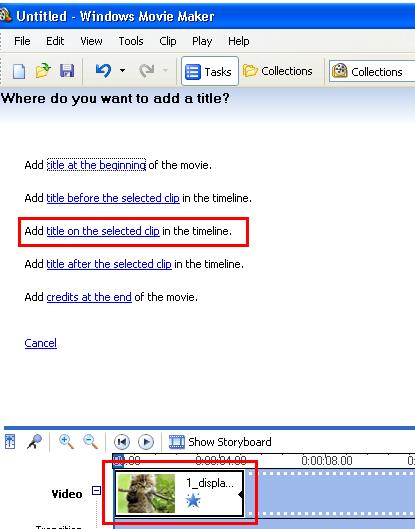The height and width of the screenshot is (529, 415).
Task: Collapse the Video track
Action: coord(96,490)
